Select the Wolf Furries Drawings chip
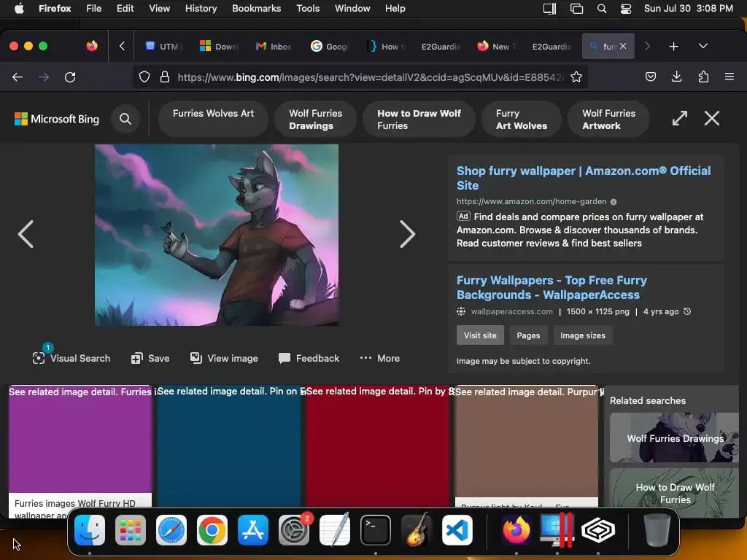 (x=315, y=119)
